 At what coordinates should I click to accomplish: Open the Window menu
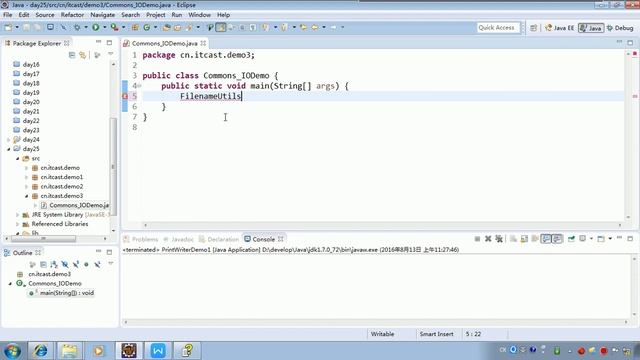[199, 15]
